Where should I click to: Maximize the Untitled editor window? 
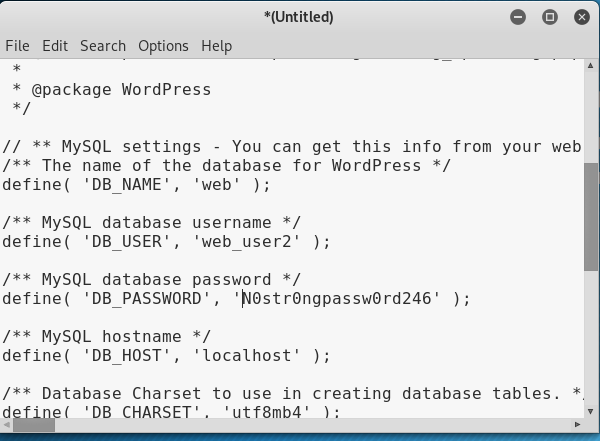tap(550, 17)
